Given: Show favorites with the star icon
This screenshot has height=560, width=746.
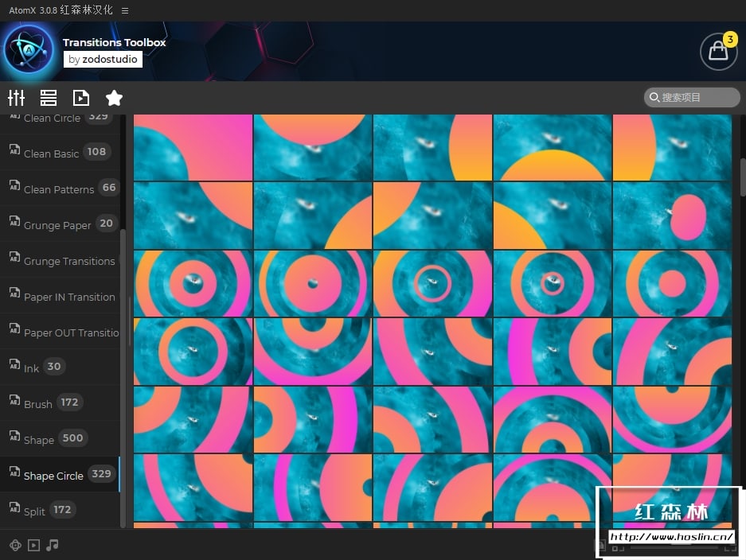Looking at the screenshot, I should (114, 98).
